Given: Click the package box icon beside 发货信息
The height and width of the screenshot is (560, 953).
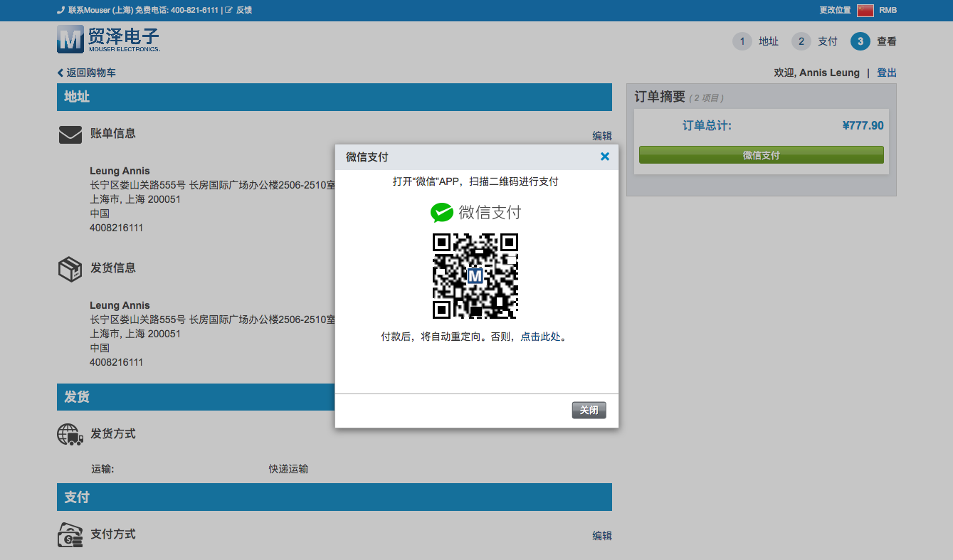Looking at the screenshot, I should (x=69, y=269).
